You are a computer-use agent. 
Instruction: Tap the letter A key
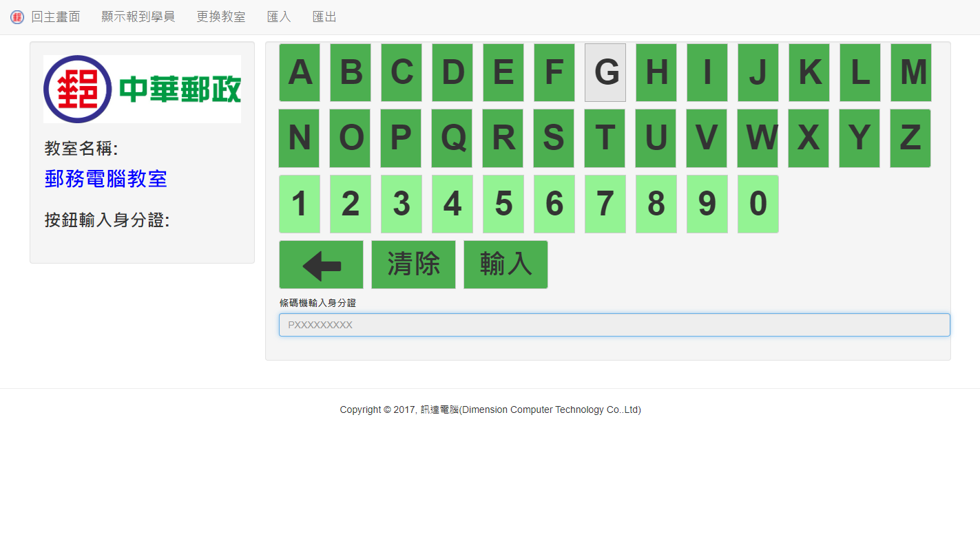click(x=300, y=73)
